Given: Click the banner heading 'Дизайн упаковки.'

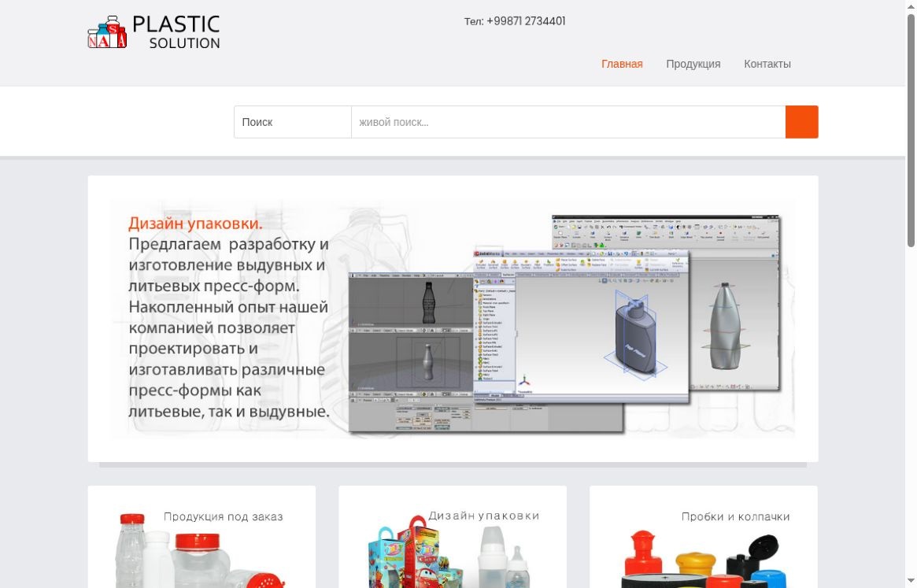Looking at the screenshot, I should click(x=195, y=223).
